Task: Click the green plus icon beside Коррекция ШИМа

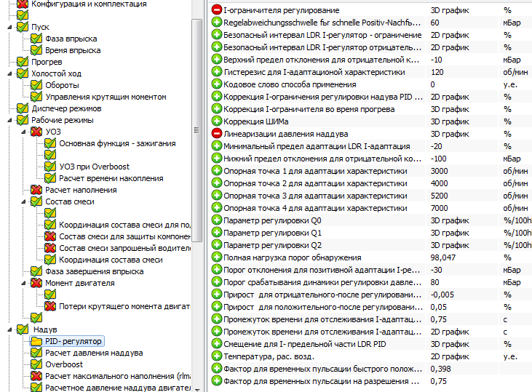Action: pos(217,121)
